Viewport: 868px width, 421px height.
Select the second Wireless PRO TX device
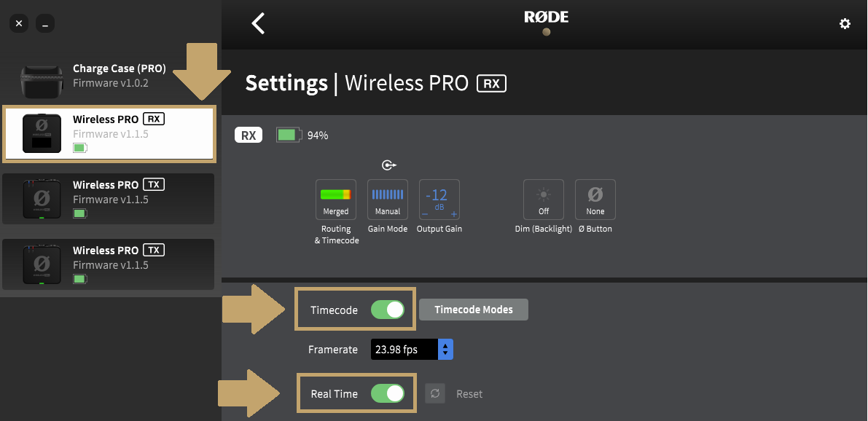point(109,264)
